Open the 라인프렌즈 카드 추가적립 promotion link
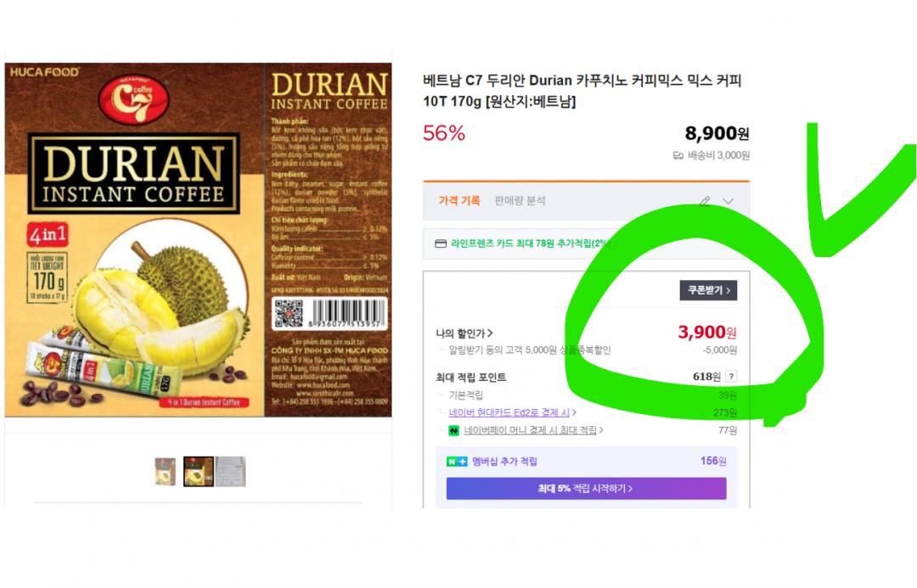This screenshot has width=917, height=588. 532,244
